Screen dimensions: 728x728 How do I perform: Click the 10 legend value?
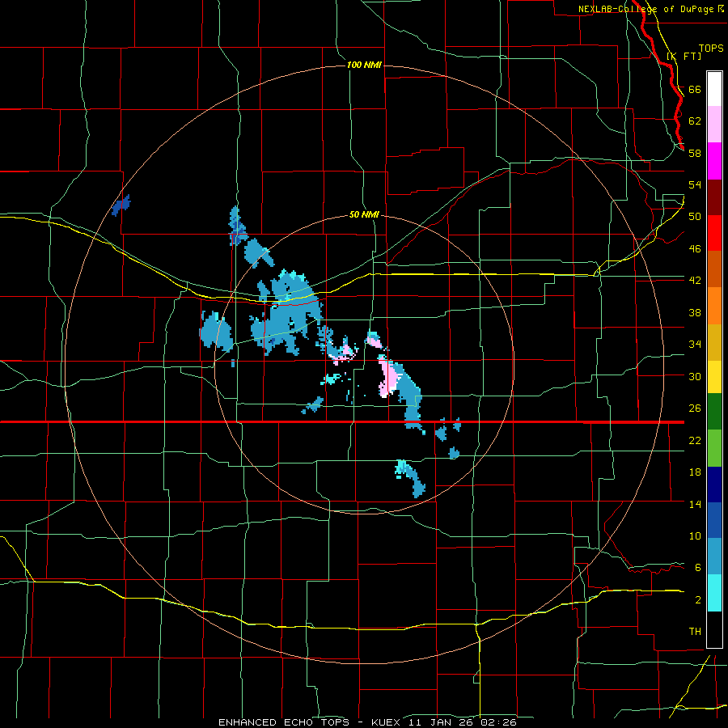[695, 536]
